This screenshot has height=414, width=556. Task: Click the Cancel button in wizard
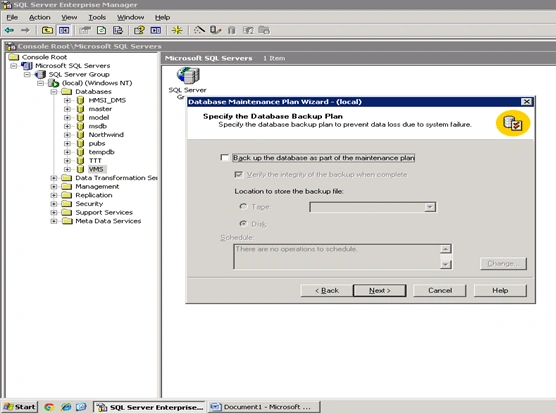(440, 291)
